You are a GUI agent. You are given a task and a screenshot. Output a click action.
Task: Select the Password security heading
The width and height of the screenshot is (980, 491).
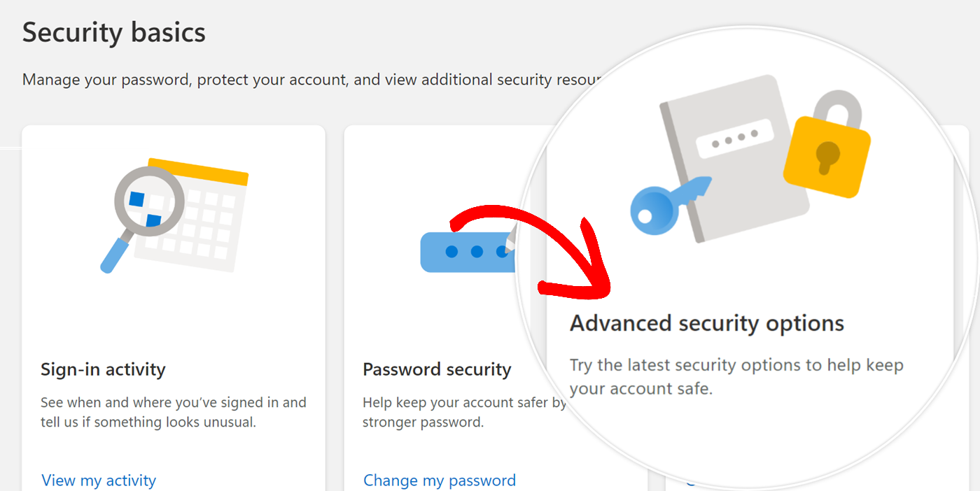click(x=437, y=369)
